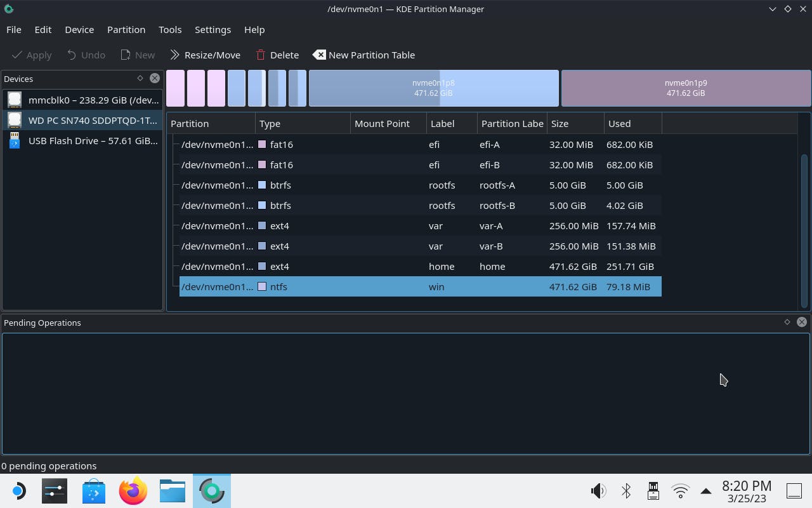Viewport: 812px width, 508px height.
Task: Close the Pending Operations panel
Action: tap(802, 322)
